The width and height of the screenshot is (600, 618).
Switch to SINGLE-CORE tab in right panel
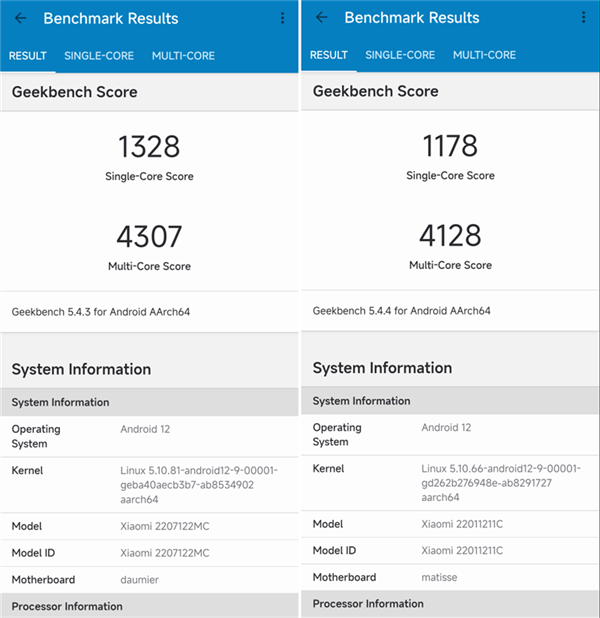[x=400, y=55]
